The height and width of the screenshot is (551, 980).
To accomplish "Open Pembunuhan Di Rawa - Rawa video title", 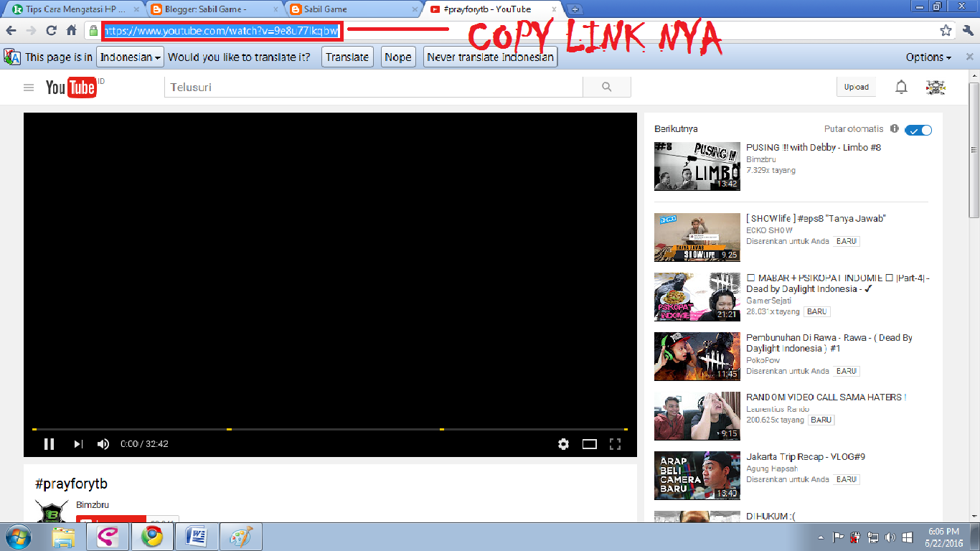I will 829,343.
